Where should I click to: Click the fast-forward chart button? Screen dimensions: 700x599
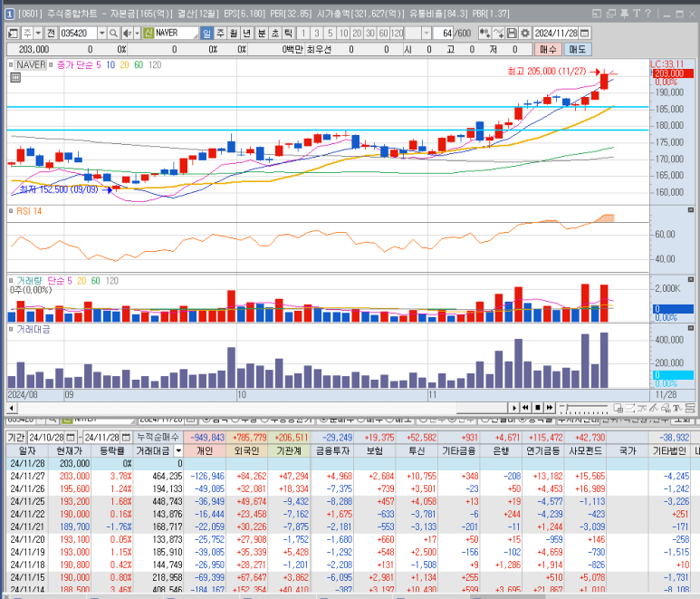pos(550,408)
